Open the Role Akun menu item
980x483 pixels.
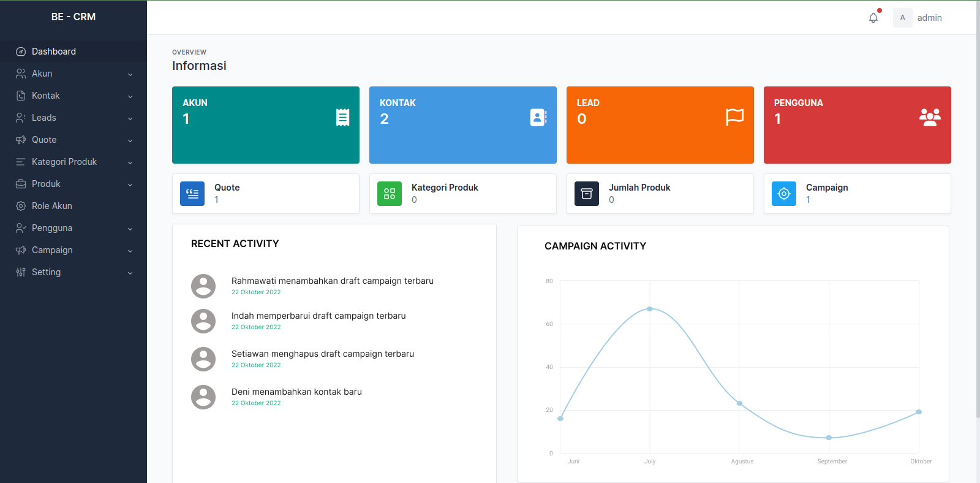pos(52,206)
